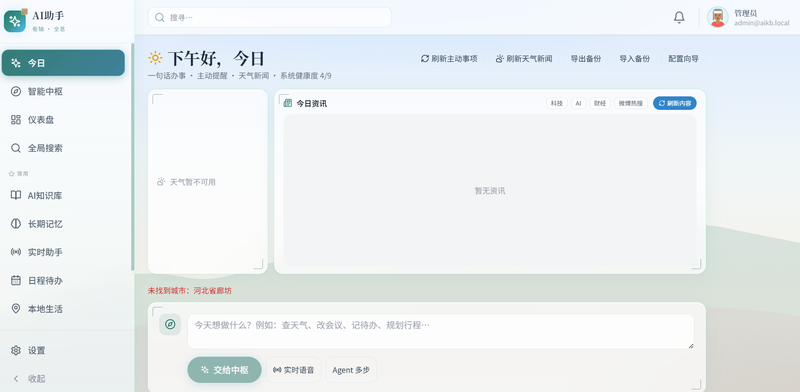Click the sidebar vertical scrollbar
Image resolution: width=800 pixels, height=392 pixels.
(133, 157)
